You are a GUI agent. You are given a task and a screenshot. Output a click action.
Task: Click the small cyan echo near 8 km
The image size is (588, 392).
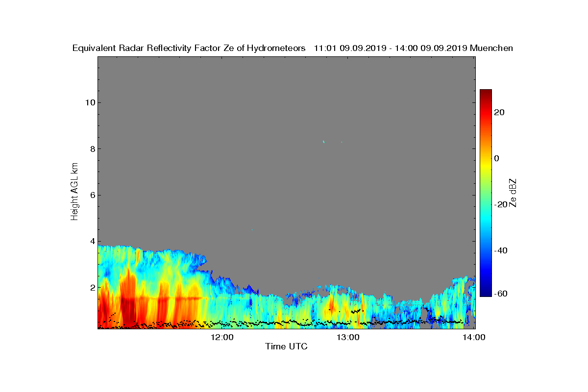coord(324,142)
